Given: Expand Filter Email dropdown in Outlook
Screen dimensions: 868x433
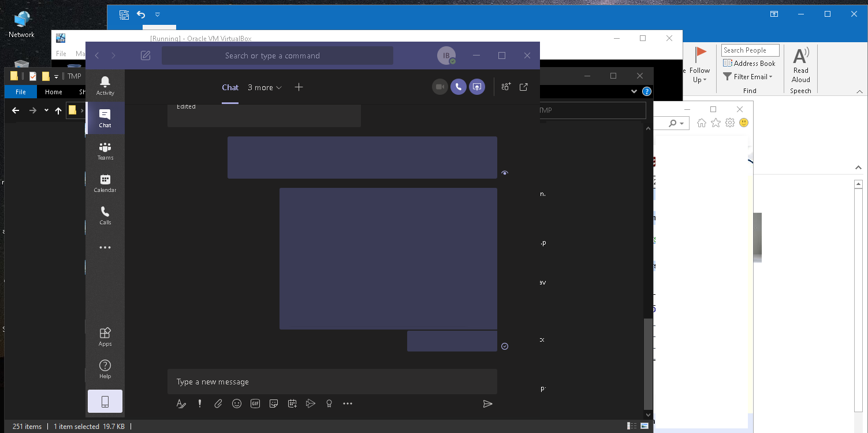Looking at the screenshot, I should point(748,76).
